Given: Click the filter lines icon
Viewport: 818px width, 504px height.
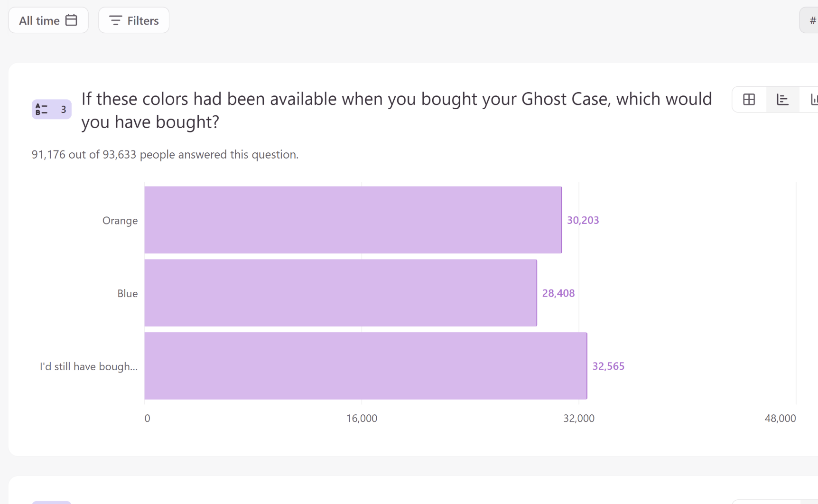Looking at the screenshot, I should (115, 20).
